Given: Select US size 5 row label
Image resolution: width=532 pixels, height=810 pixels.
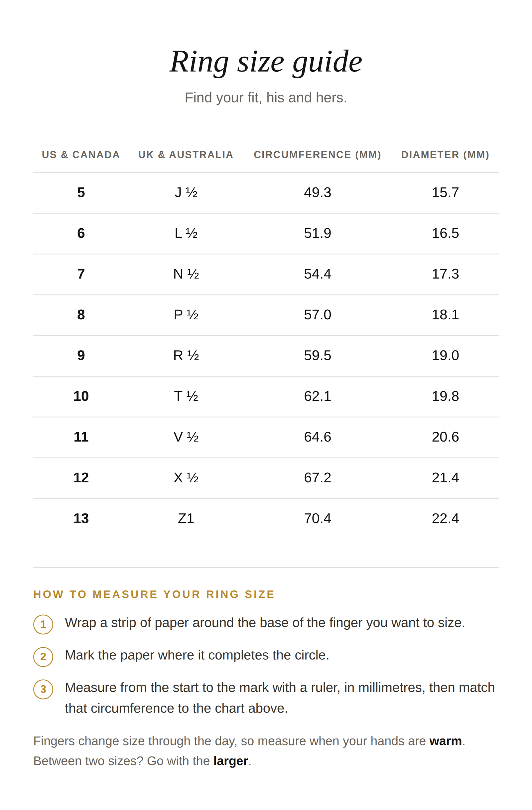Looking at the screenshot, I should pos(81,192).
